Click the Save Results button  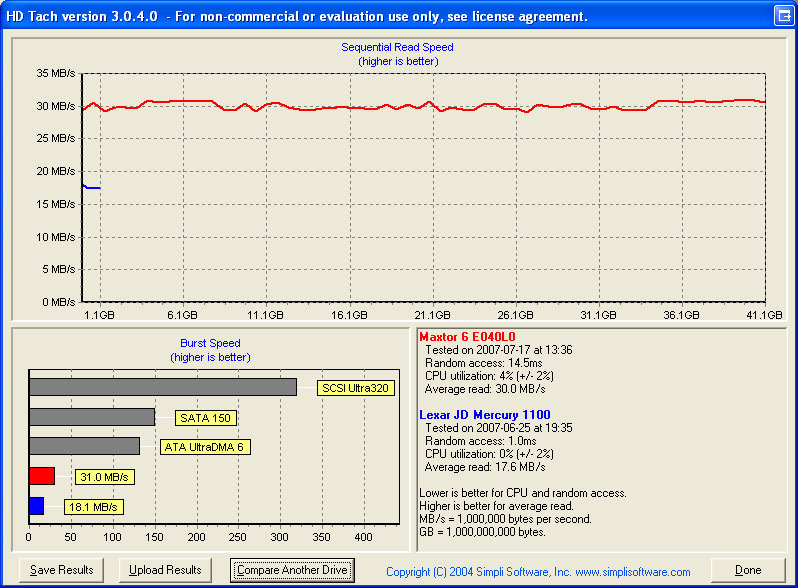click(62, 570)
